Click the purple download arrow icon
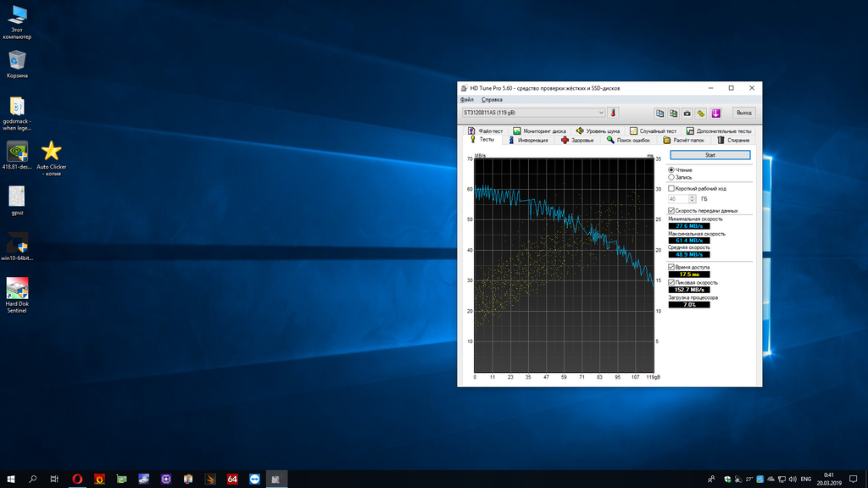 tap(715, 113)
